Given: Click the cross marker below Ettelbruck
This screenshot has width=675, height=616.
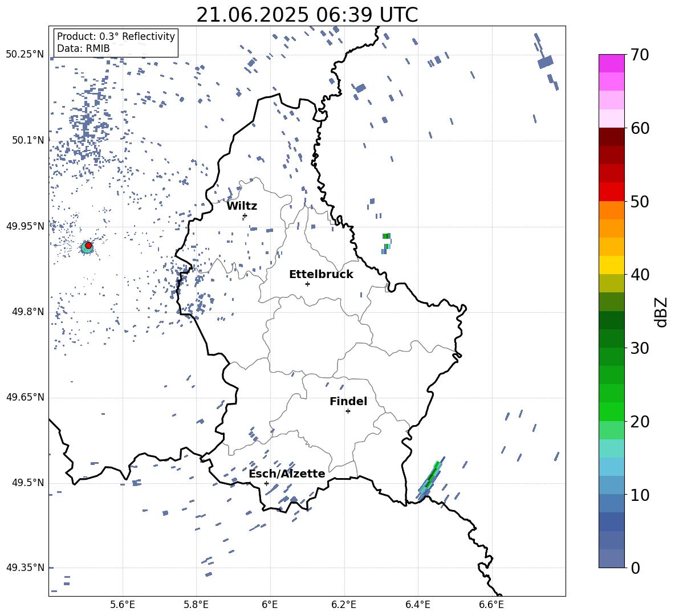Looking at the screenshot, I should tap(307, 284).
